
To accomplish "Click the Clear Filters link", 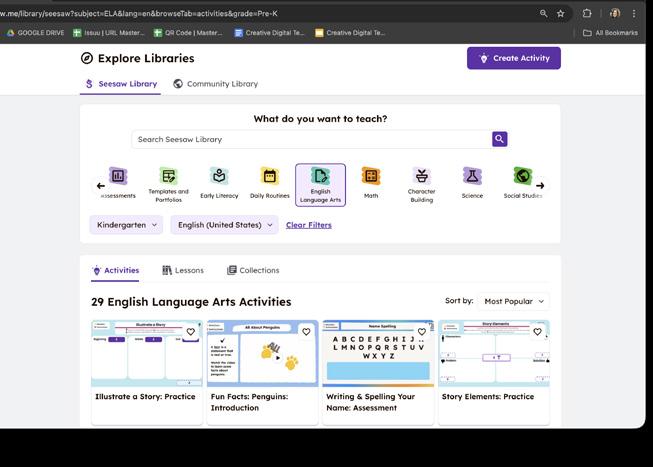I will (x=309, y=225).
